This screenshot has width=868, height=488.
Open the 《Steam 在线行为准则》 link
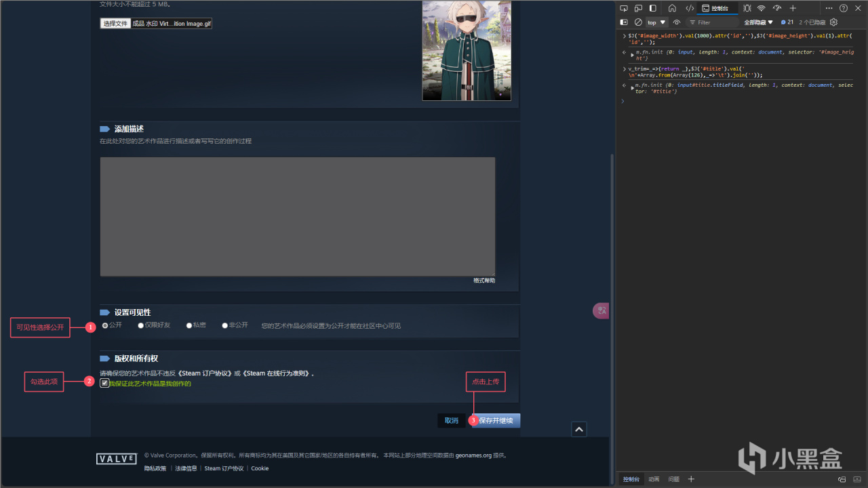click(x=277, y=373)
